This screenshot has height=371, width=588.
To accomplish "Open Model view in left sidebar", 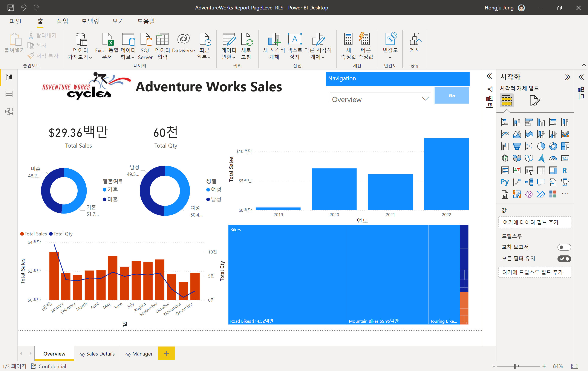I will tap(9, 111).
